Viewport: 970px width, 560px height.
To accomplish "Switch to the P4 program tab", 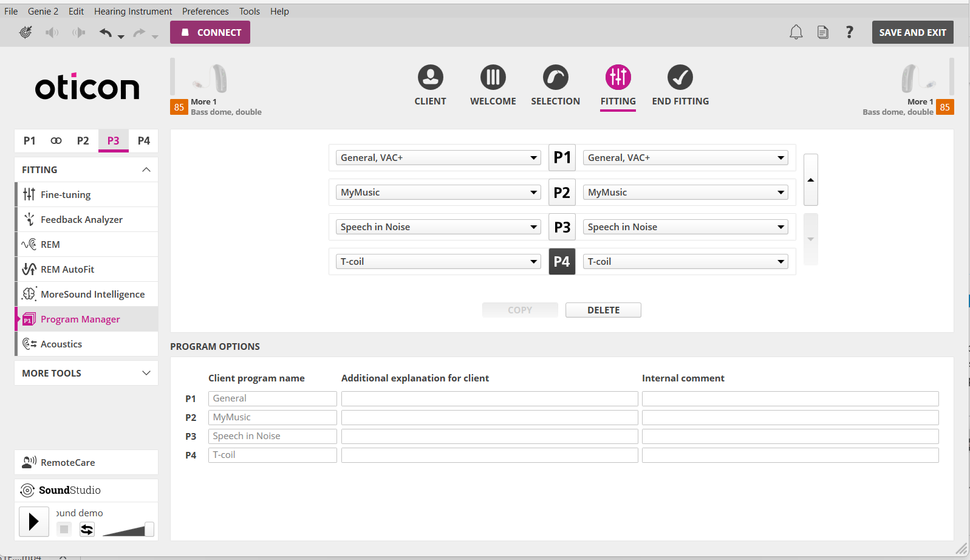I will coord(144,140).
